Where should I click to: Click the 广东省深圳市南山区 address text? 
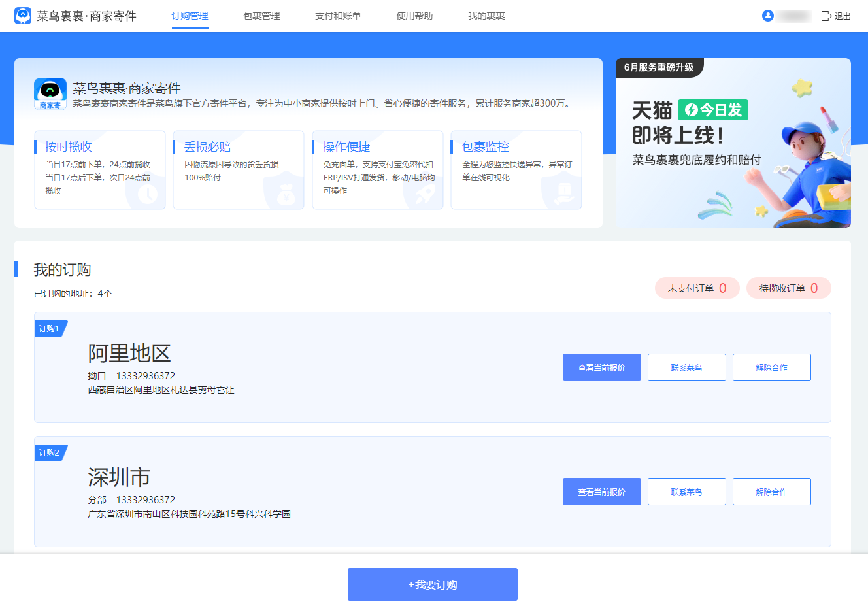click(190, 514)
